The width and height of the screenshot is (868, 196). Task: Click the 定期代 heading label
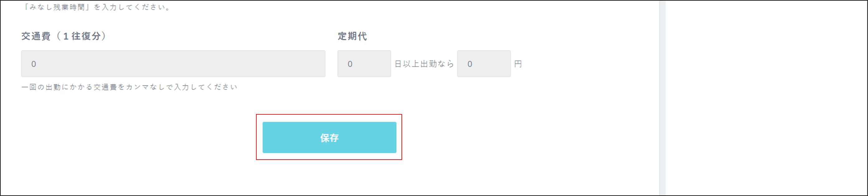tap(352, 36)
